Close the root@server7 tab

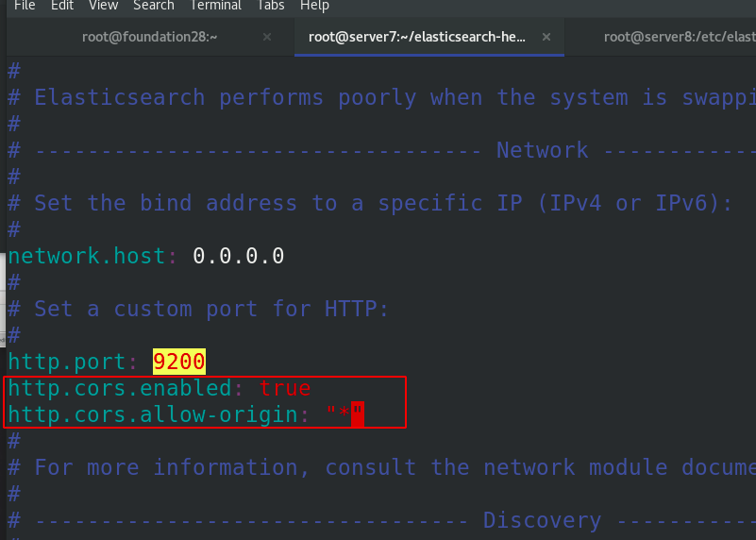[x=546, y=37]
